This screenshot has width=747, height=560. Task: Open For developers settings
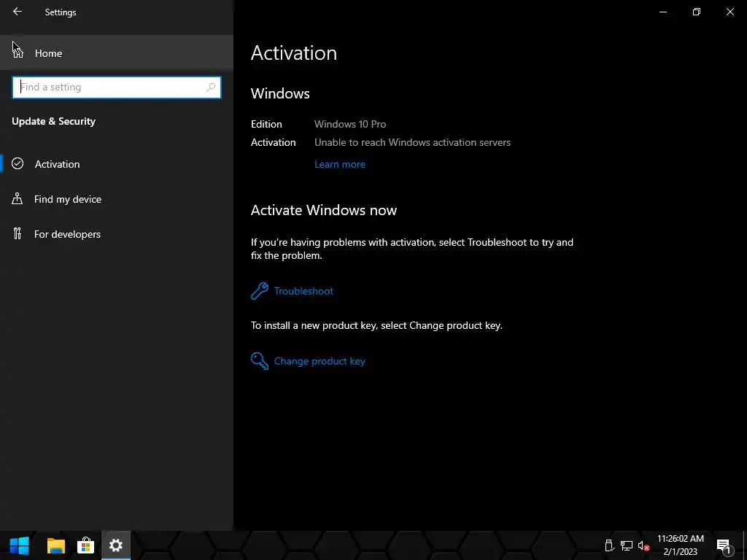(x=117, y=234)
